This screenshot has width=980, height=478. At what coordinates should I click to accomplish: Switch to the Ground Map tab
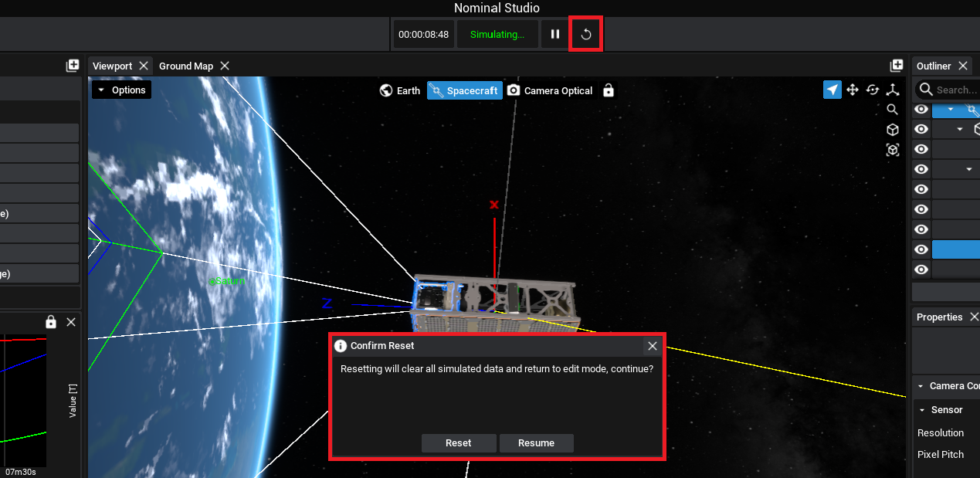click(185, 66)
